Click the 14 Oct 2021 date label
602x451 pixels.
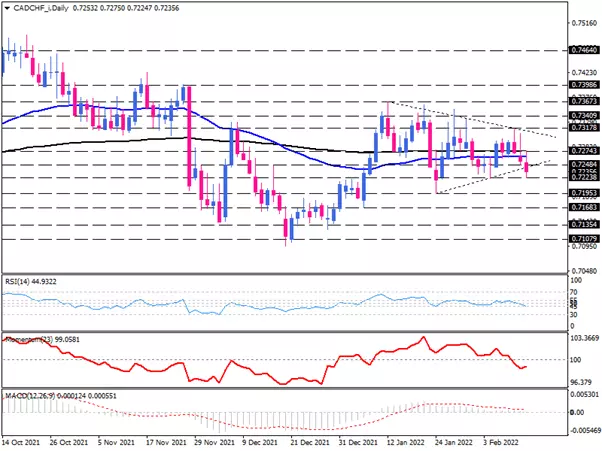(24, 441)
